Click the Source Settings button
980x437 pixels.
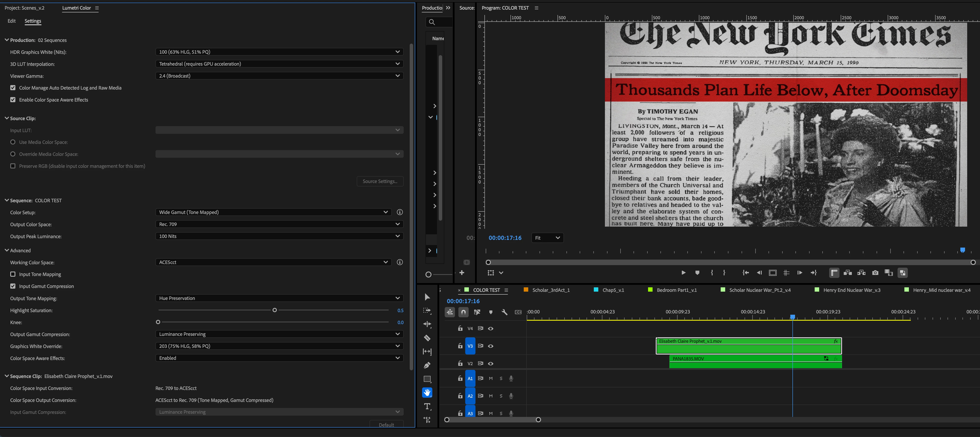tap(380, 181)
